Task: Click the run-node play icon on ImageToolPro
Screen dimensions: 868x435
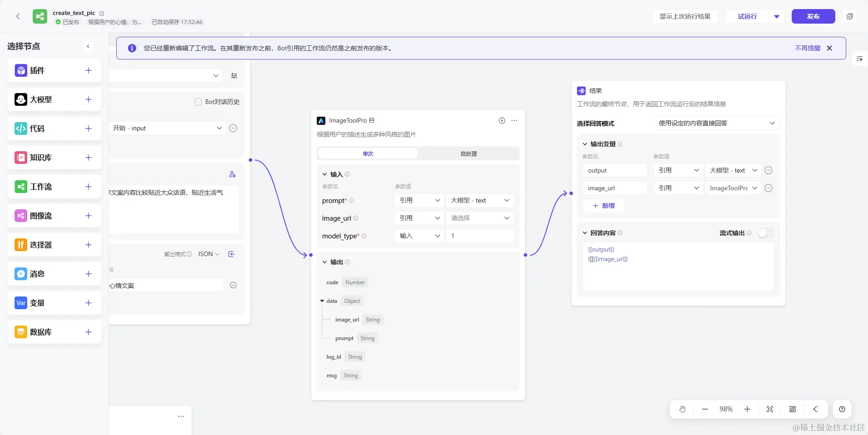Action: 502,120
